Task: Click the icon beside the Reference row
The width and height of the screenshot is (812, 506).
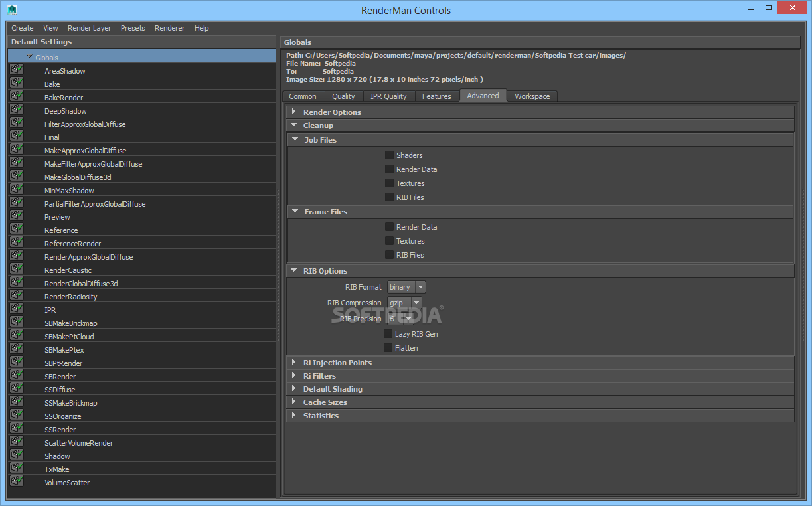Action: [x=17, y=229]
